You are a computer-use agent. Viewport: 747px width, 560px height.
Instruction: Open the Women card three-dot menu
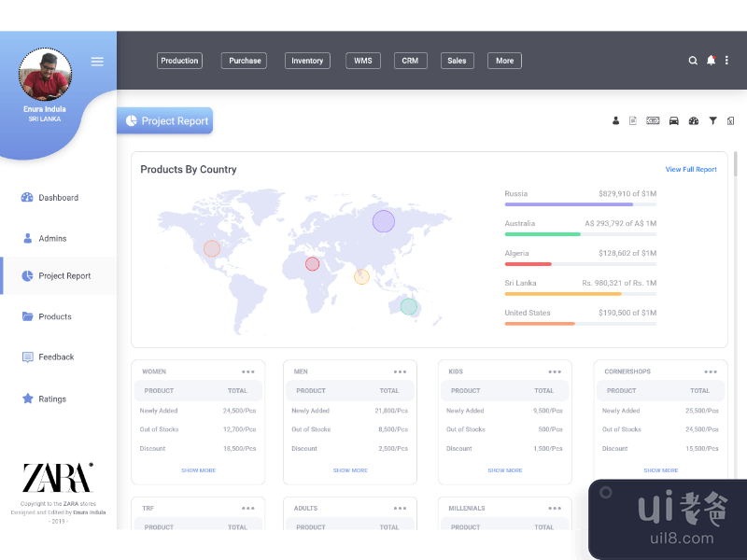[x=248, y=371]
